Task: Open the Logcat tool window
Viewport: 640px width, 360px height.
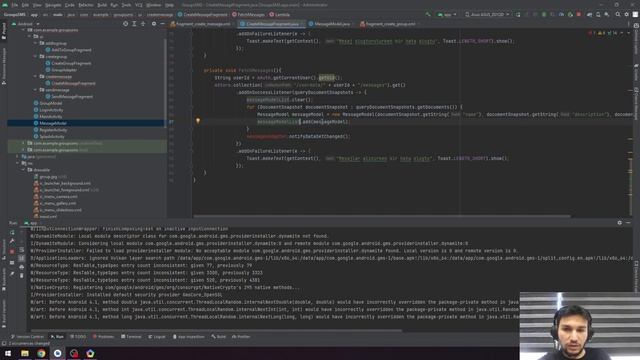Action: click(x=157, y=337)
